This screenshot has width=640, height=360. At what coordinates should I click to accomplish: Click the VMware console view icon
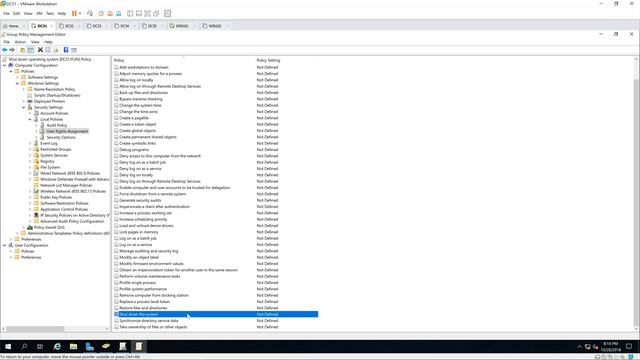(x=167, y=13)
